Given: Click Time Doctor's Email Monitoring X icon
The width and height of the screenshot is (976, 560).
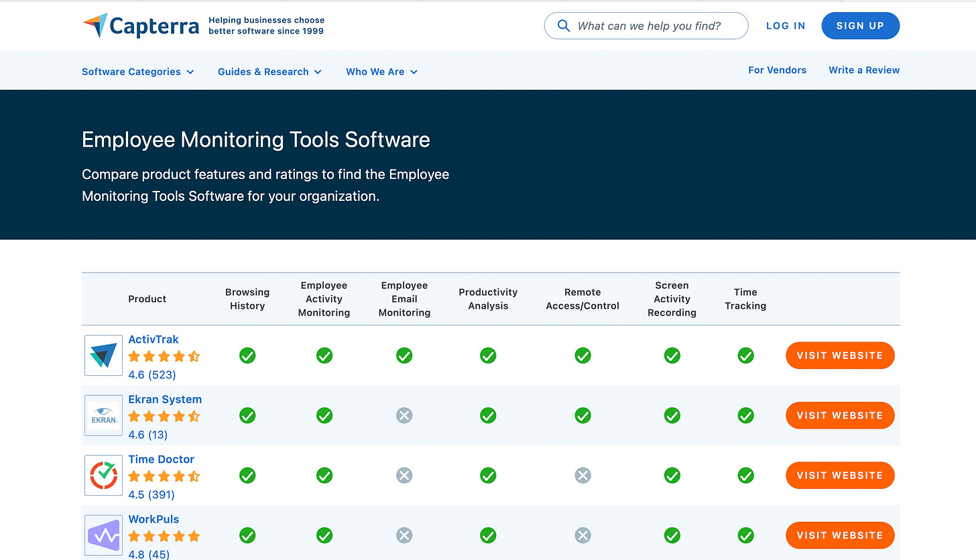Looking at the screenshot, I should (404, 475).
